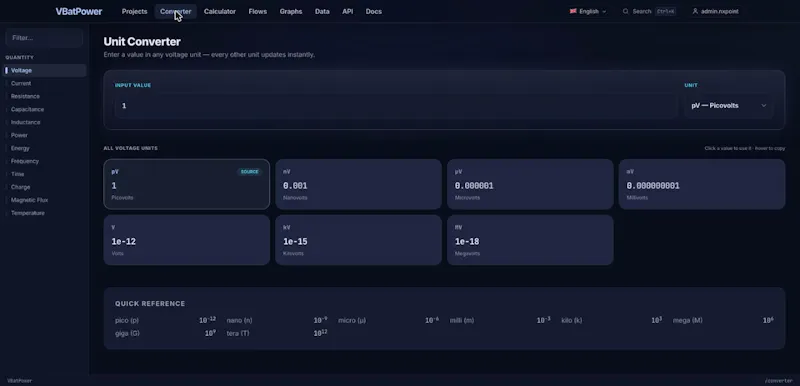Image resolution: width=800 pixels, height=386 pixels.
Task: Click nano (n) in quick reference
Action: pos(239,320)
